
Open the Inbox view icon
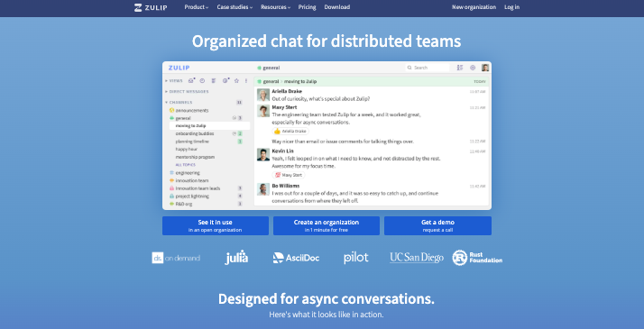[191, 80]
